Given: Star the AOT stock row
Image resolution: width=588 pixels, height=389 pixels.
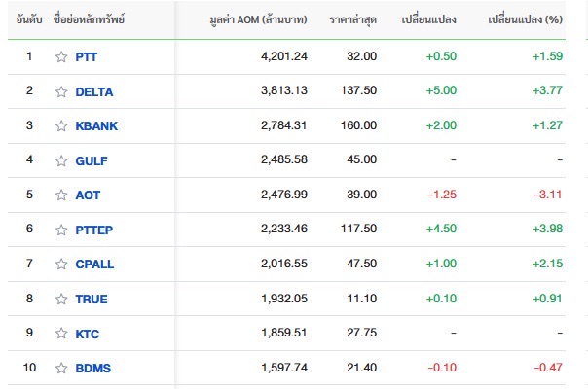Looking at the screenshot, I should (61, 194).
